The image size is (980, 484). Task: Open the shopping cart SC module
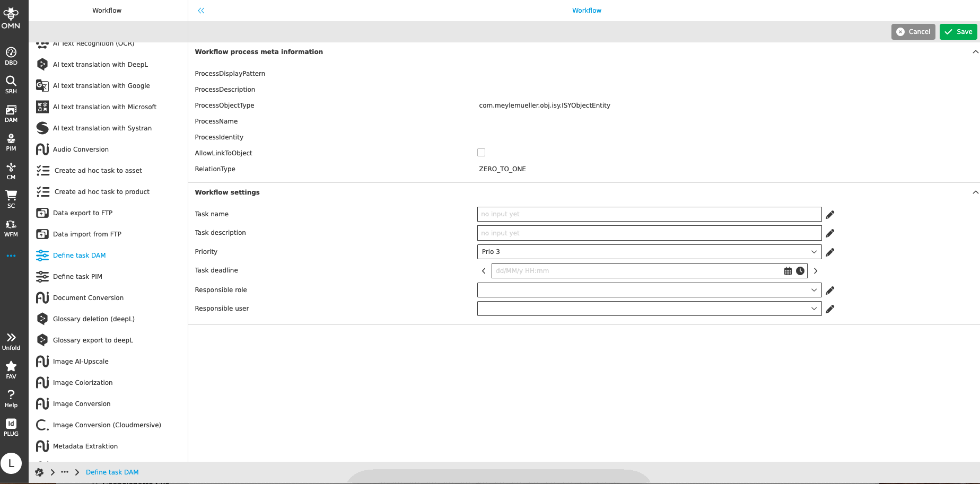pyautogui.click(x=11, y=199)
